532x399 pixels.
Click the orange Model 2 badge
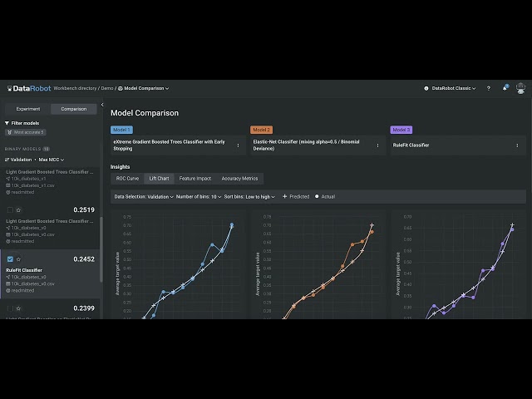(x=261, y=130)
